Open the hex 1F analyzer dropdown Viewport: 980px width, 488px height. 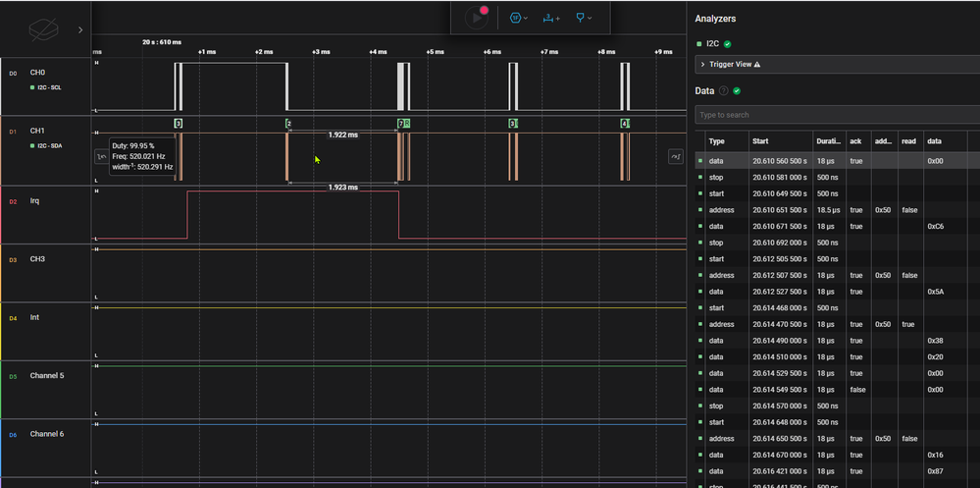[519, 18]
